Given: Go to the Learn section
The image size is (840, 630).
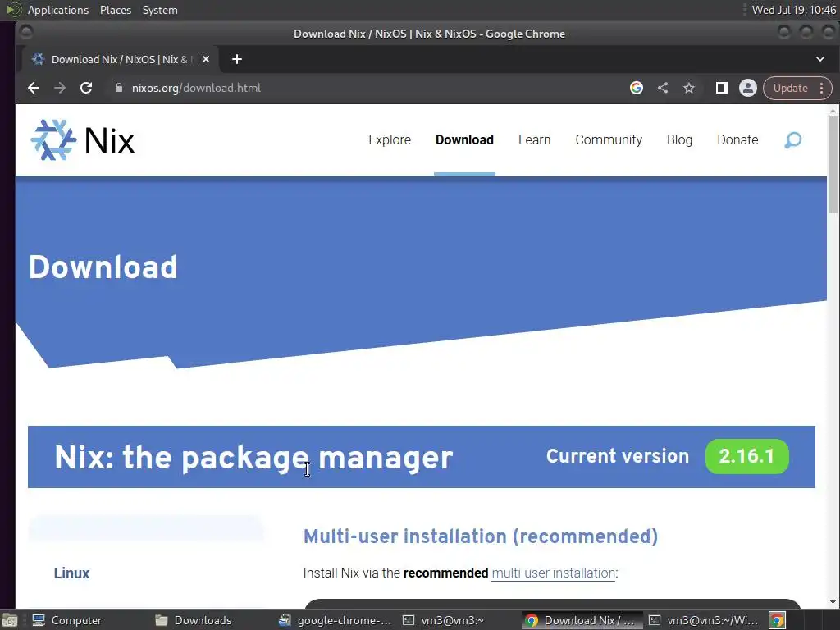Looking at the screenshot, I should [x=534, y=139].
